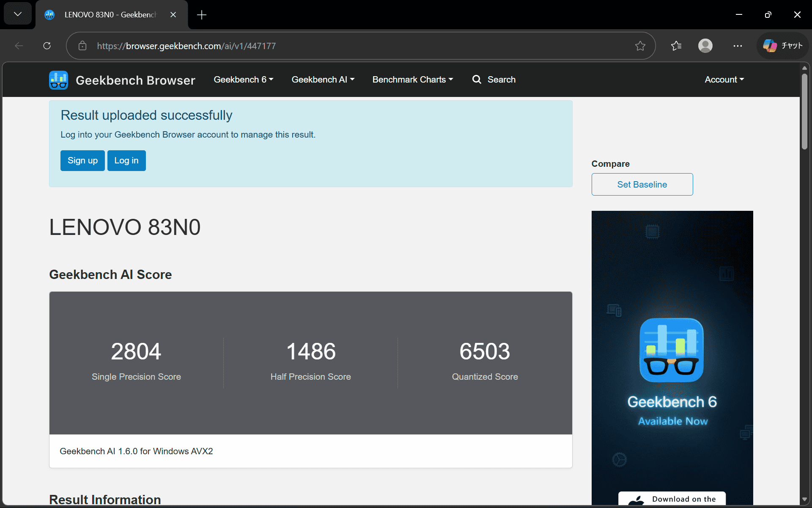Image resolution: width=812 pixels, height=508 pixels.
Task: Expand the Account menu
Action: (724, 80)
